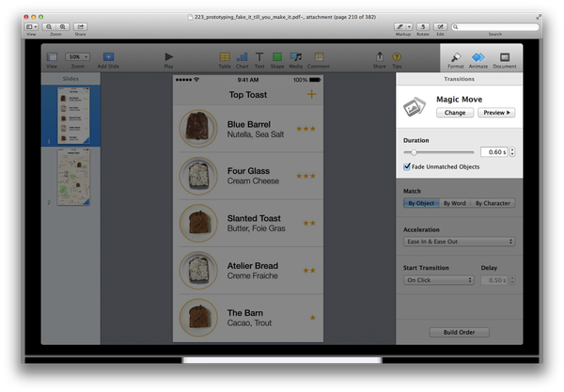The image size is (564, 392).
Task: Adjust the Duration slider handle
Action: (414, 151)
